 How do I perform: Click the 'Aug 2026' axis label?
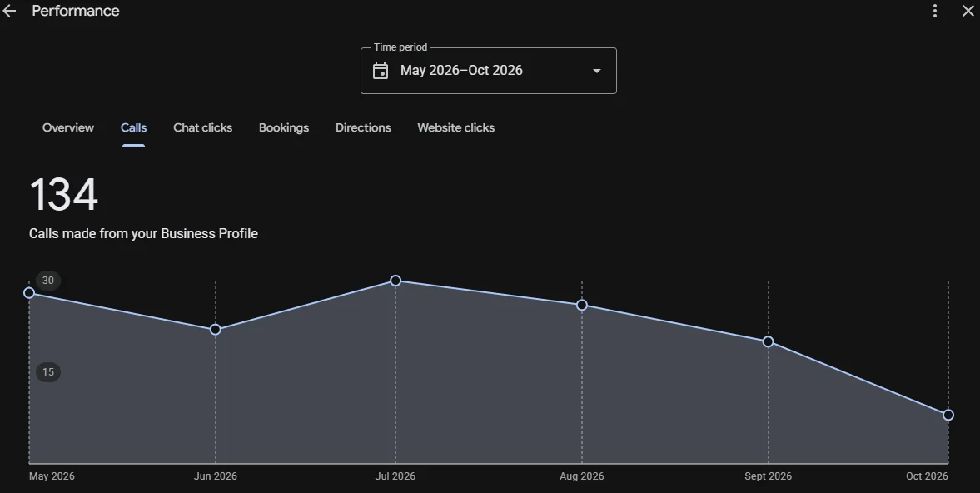(582, 476)
